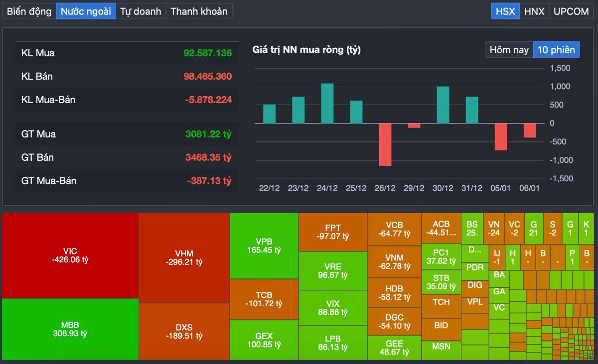Select the Thanh khoản tab

point(199,10)
